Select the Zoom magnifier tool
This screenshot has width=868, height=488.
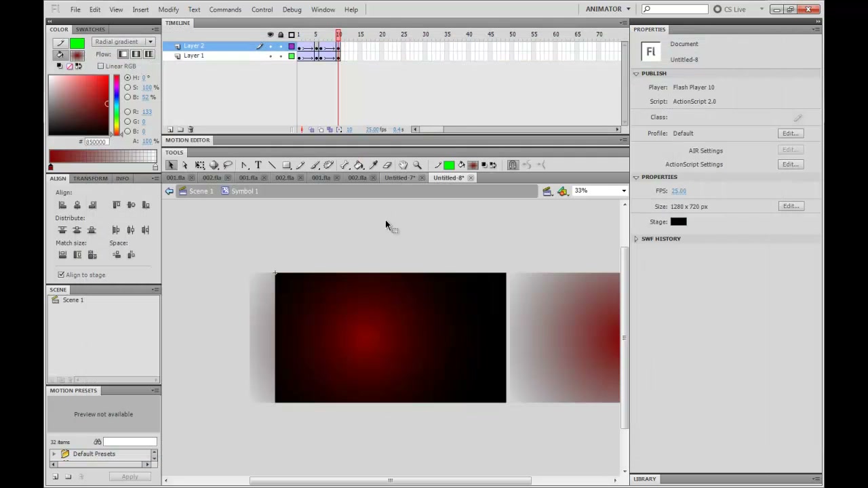point(418,165)
